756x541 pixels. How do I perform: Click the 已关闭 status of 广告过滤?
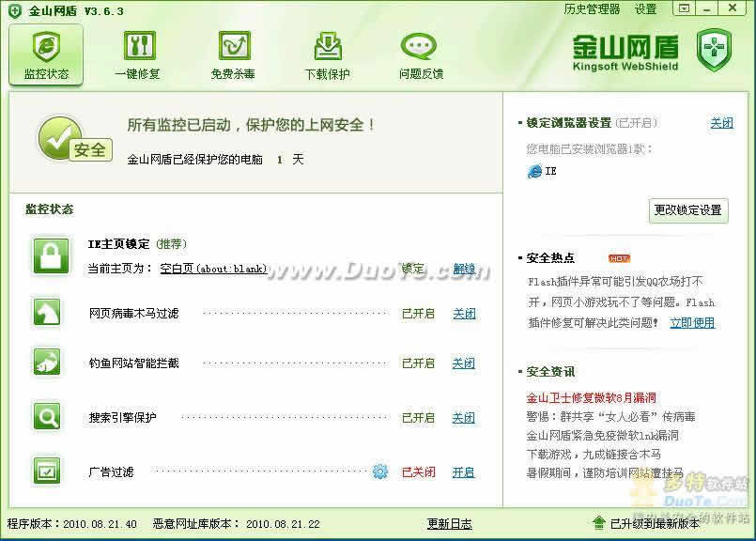[x=419, y=472]
